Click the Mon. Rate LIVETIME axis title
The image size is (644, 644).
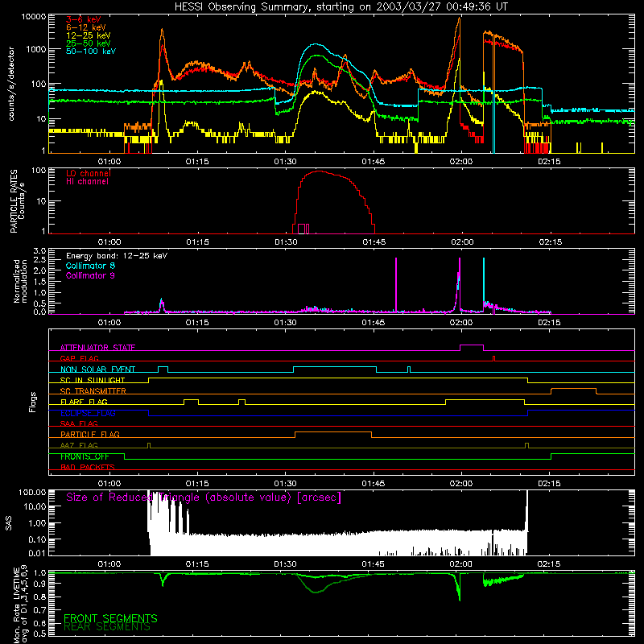tap(21, 605)
